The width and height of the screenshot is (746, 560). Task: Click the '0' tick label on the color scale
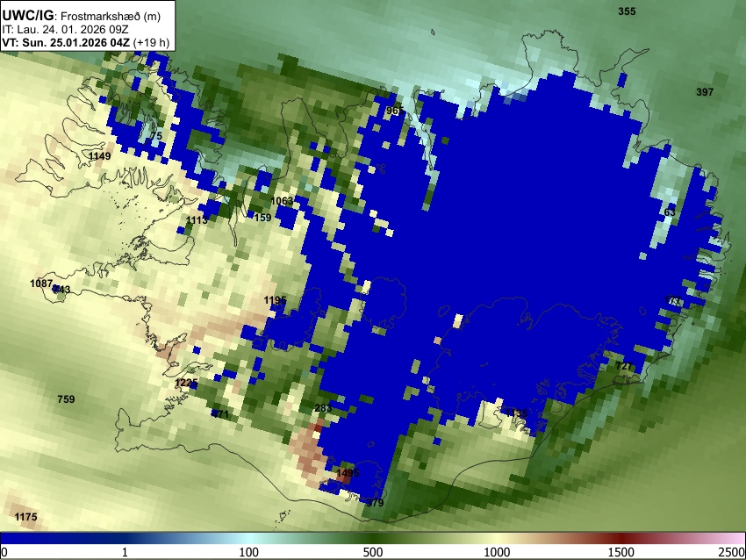pos(4,552)
